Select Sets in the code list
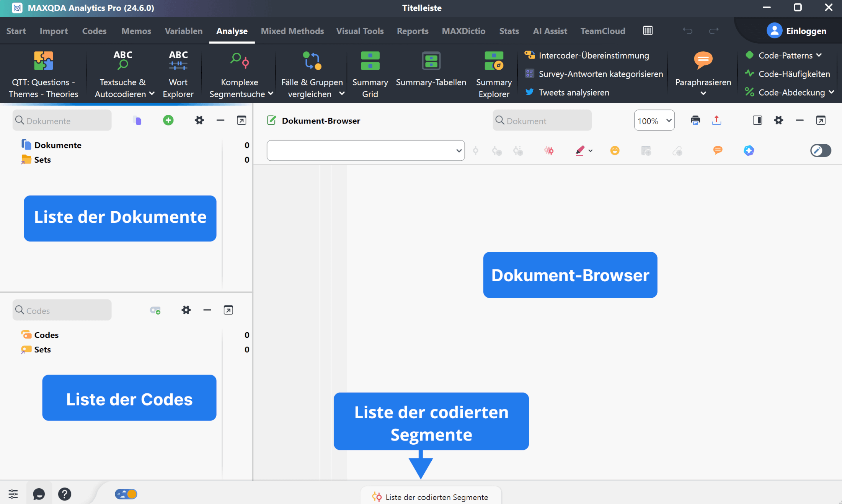The width and height of the screenshot is (842, 504). click(42, 349)
